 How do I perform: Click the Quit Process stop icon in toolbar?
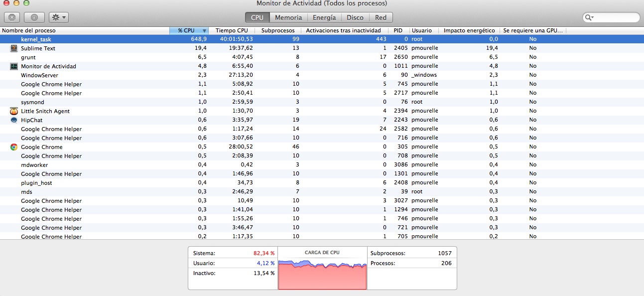[12, 17]
